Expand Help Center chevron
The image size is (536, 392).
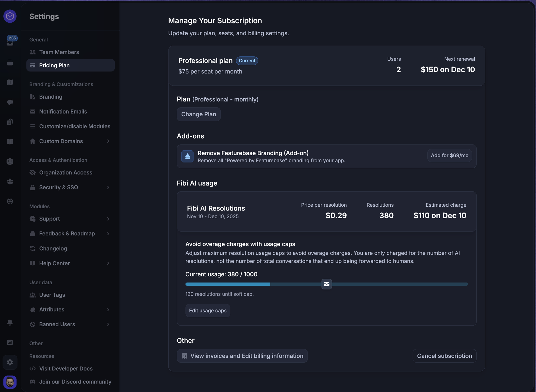[x=108, y=263]
